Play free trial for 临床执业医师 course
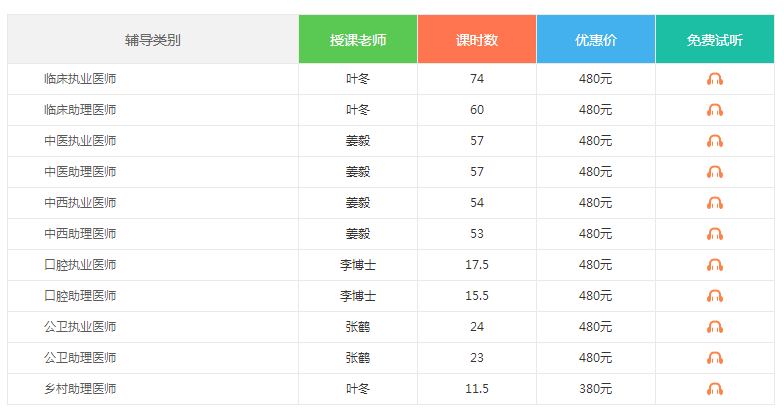This screenshot has width=784, height=415. tap(715, 79)
